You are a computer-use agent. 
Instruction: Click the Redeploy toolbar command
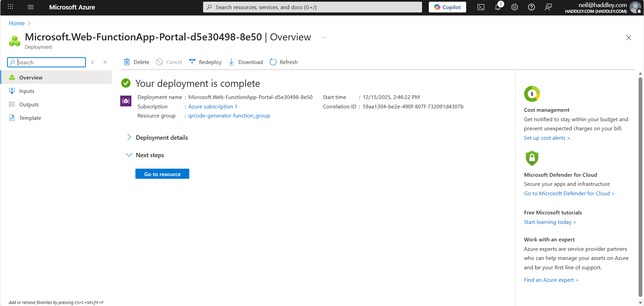tap(205, 62)
